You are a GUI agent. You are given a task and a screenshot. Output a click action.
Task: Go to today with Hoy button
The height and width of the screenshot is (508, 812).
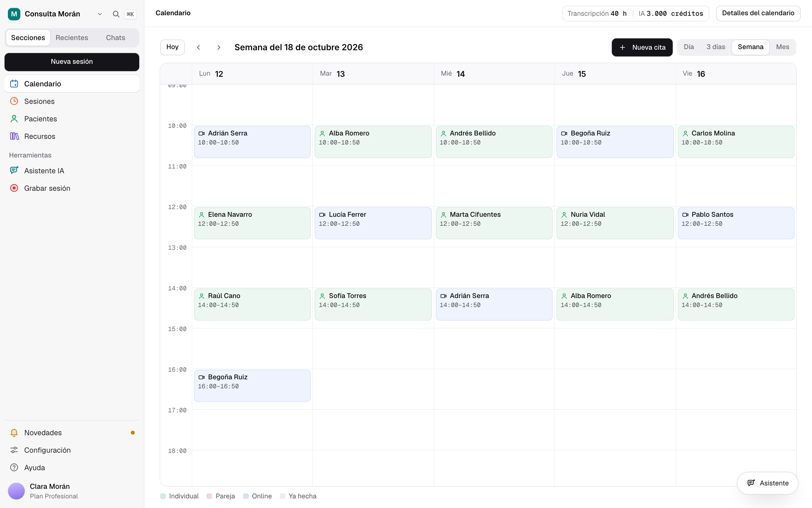(x=173, y=47)
